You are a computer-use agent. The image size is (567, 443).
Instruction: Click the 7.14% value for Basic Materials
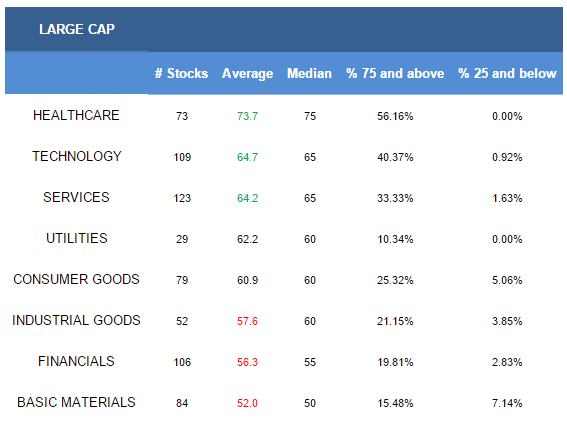point(507,403)
